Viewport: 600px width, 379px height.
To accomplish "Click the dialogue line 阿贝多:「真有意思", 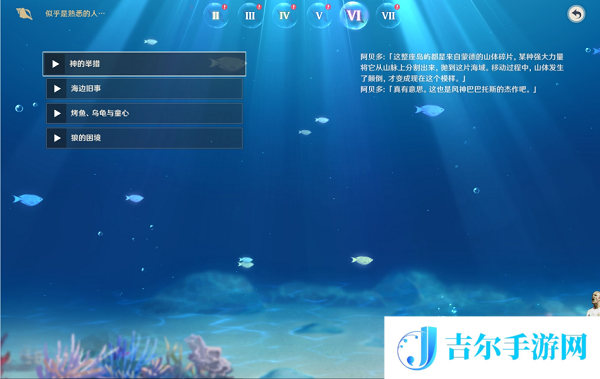I will pos(448,90).
